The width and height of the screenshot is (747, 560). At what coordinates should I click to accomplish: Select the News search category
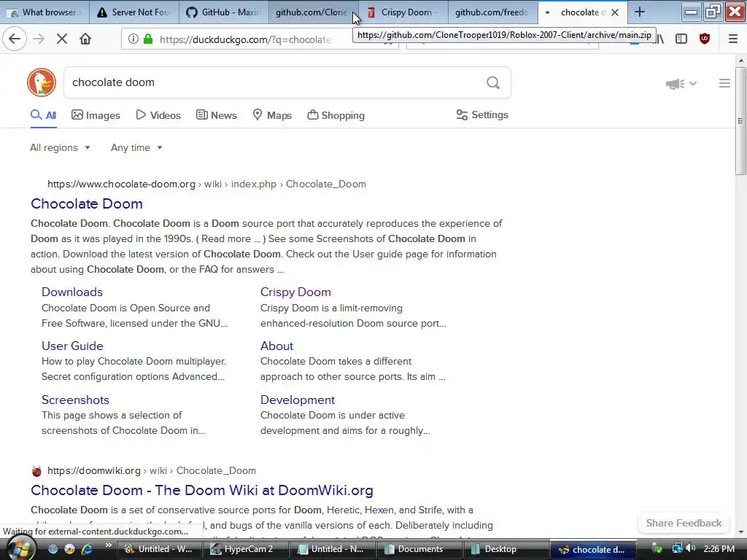216,115
